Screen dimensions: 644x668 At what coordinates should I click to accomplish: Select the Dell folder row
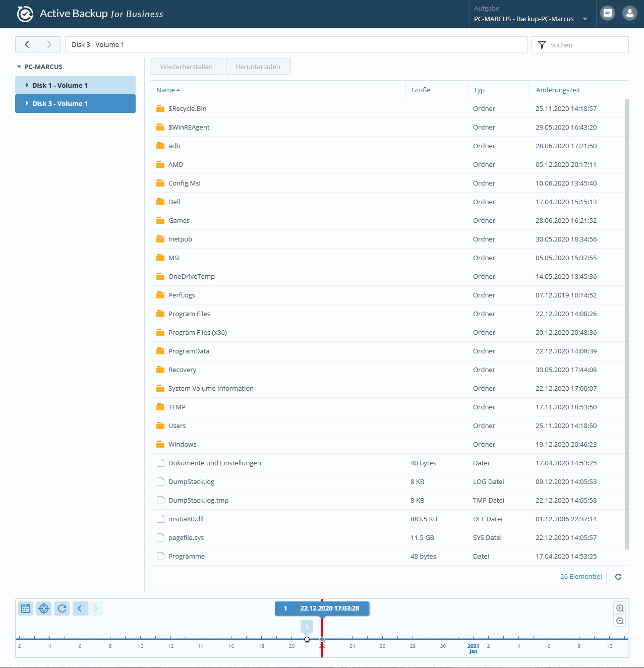click(387, 202)
